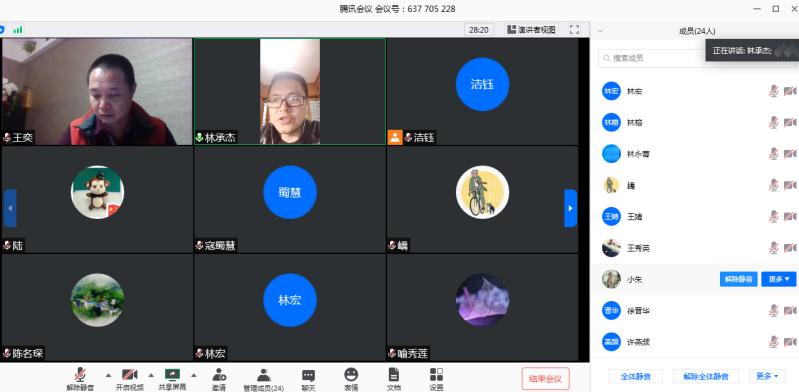Toggle microphone for 王靖 in member list
Image resolution: width=799 pixels, height=392 pixels.
[x=774, y=217]
